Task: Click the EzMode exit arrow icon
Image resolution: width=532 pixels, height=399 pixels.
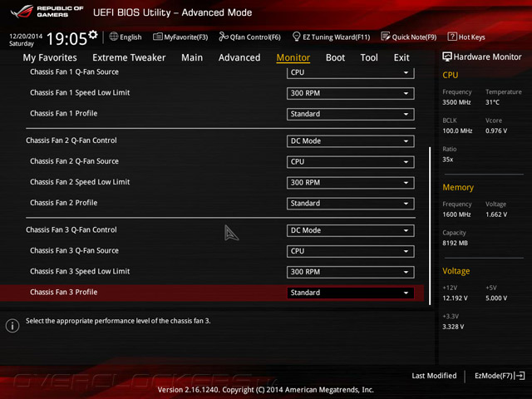Action: (520, 376)
